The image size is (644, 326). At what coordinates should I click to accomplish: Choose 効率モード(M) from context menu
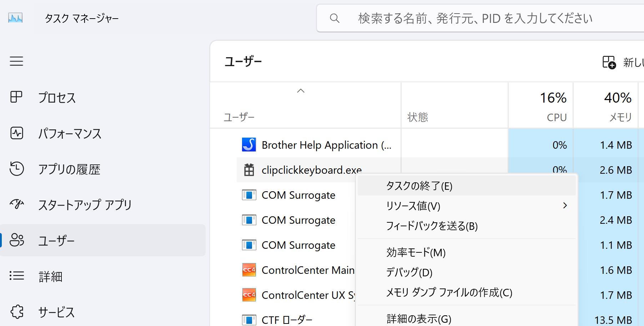click(x=416, y=252)
